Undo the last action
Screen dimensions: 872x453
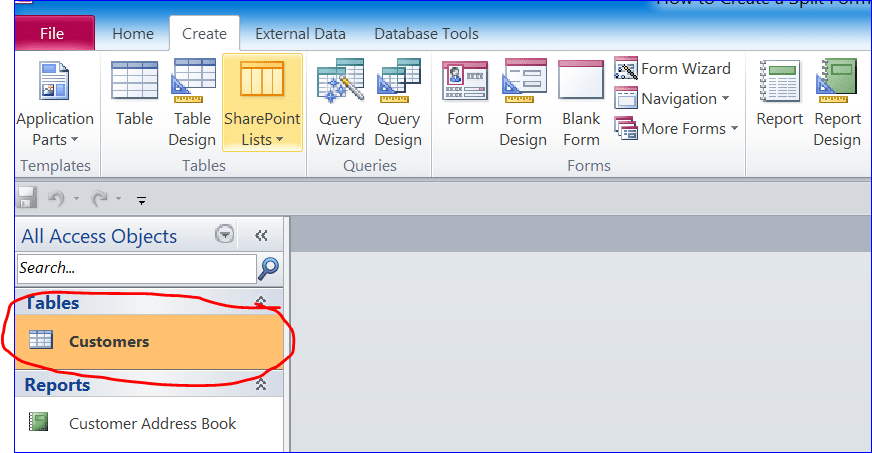(x=56, y=198)
